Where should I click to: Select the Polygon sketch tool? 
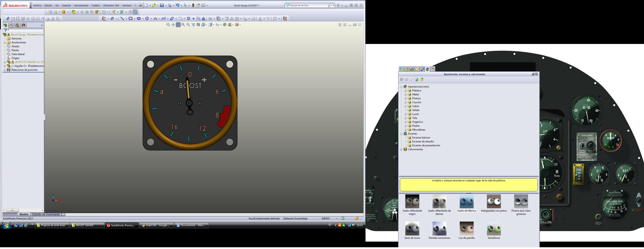click(188, 19)
